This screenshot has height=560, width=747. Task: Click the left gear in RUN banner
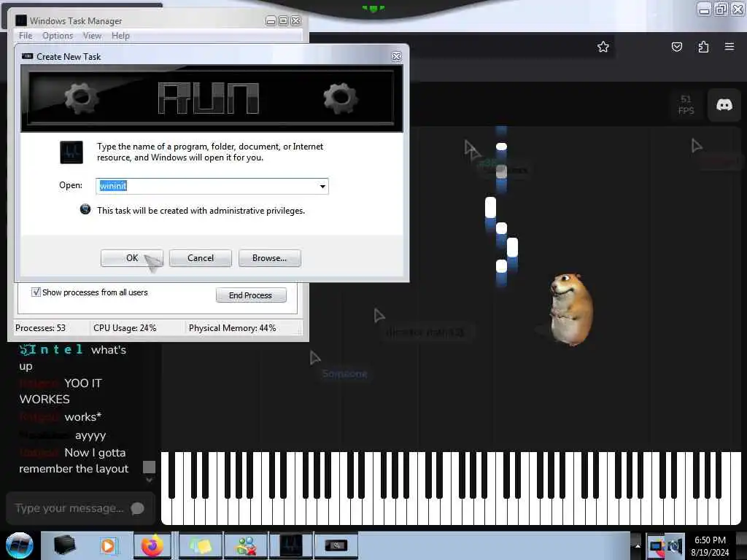82,98
